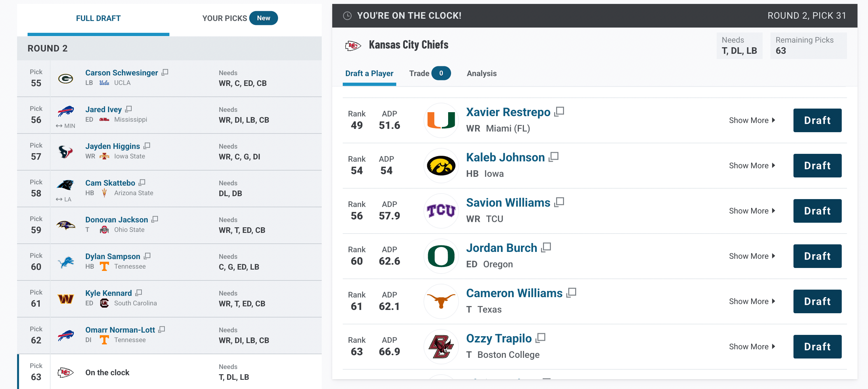Image resolution: width=868 pixels, height=389 pixels.
Task: Expand Show More for Ozzy Trapilo
Action: 752,347
